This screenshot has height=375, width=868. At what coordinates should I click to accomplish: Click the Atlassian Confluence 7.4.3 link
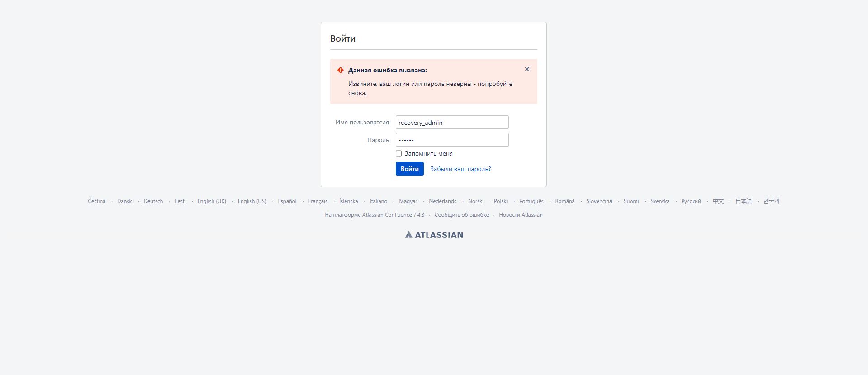click(x=393, y=215)
